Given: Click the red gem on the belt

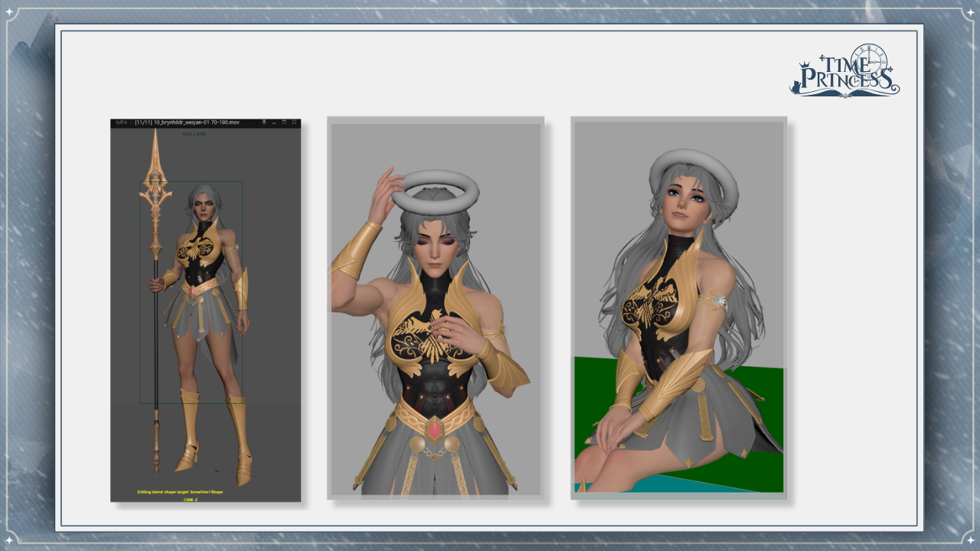Looking at the screenshot, I should [x=435, y=430].
